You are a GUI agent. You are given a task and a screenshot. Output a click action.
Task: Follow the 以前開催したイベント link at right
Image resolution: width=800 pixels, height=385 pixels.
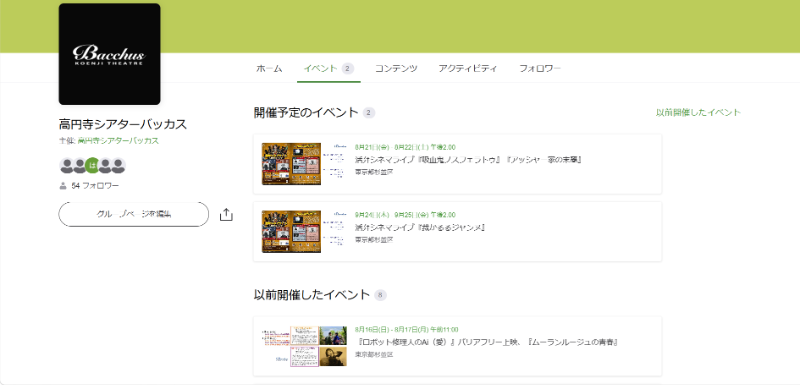click(698, 113)
